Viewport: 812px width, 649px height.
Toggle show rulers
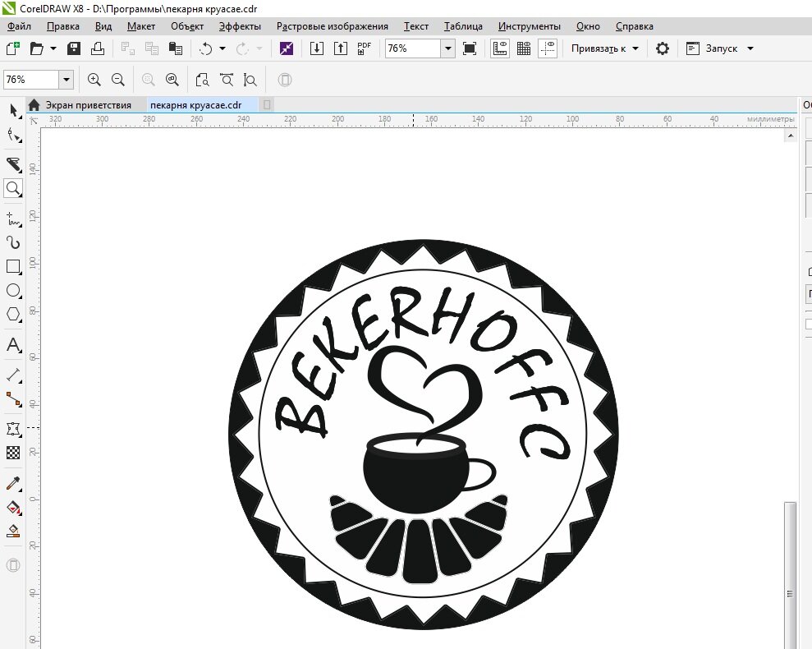click(500, 48)
